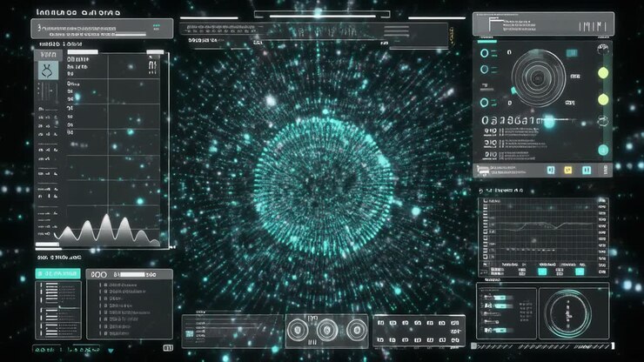The height and width of the screenshot is (362, 644).
Task: Click the right circular dial in bottom center
Action: [x=356, y=330]
